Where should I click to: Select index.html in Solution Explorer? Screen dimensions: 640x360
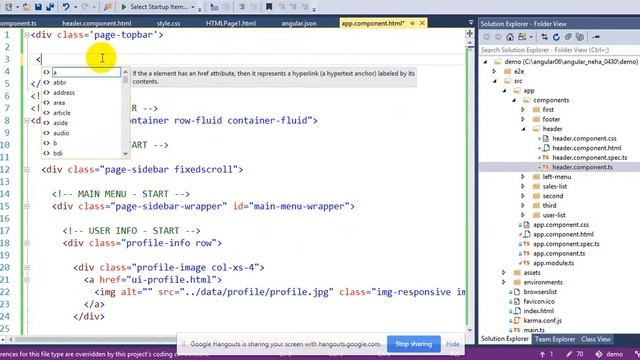tap(539, 311)
